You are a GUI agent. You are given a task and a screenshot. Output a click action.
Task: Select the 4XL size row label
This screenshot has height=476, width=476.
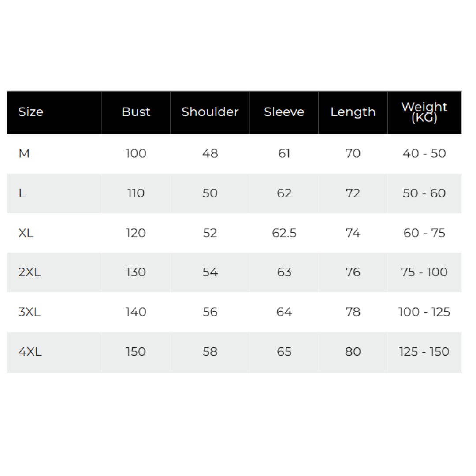[x=30, y=352]
